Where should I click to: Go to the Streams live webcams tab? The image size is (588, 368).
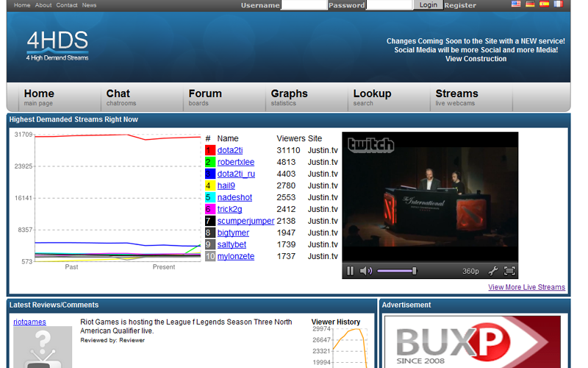point(456,97)
